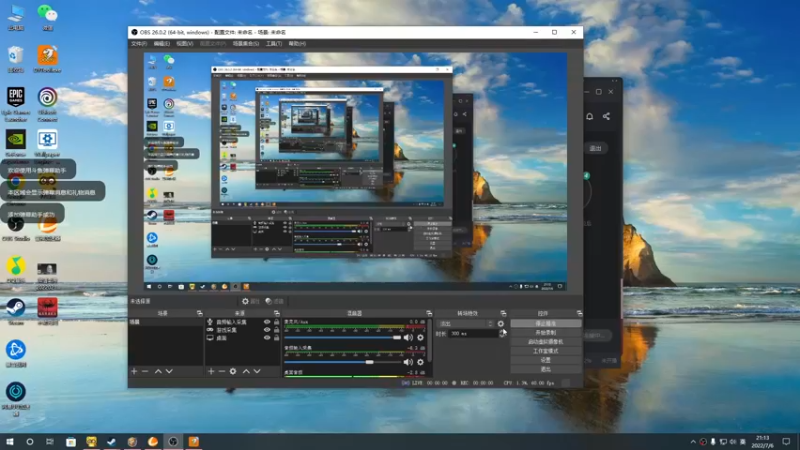Image resolution: width=800 pixels, height=450 pixels.
Task: Pop out the Controls dock panel
Action: [579, 313]
